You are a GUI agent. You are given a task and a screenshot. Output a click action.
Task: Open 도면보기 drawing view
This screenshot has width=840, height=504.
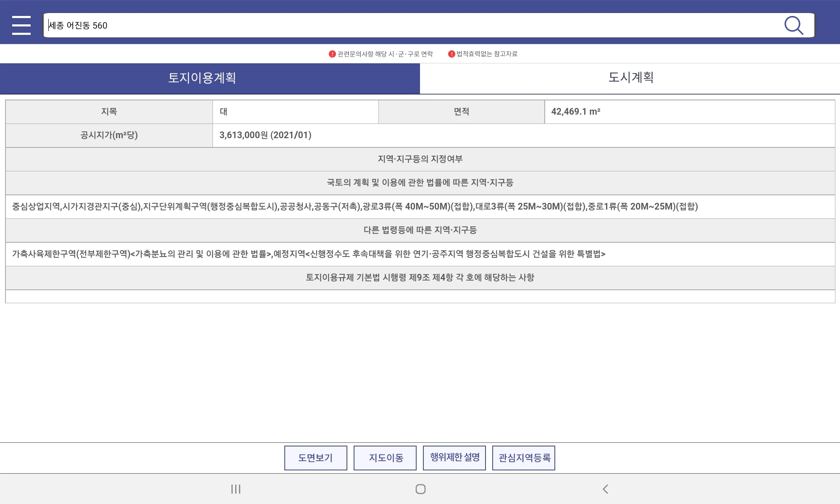tap(316, 458)
